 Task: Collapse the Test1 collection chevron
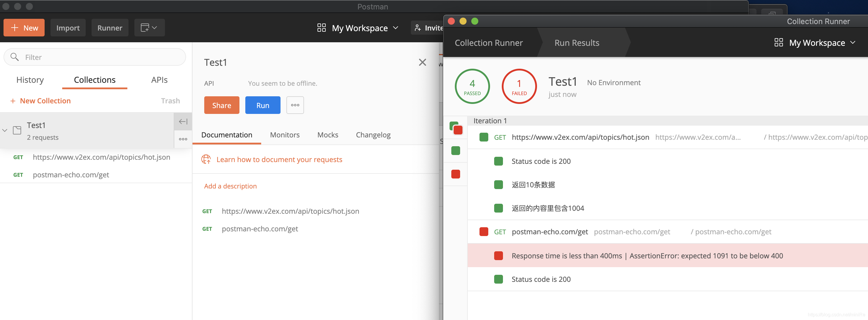[x=5, y=130]
